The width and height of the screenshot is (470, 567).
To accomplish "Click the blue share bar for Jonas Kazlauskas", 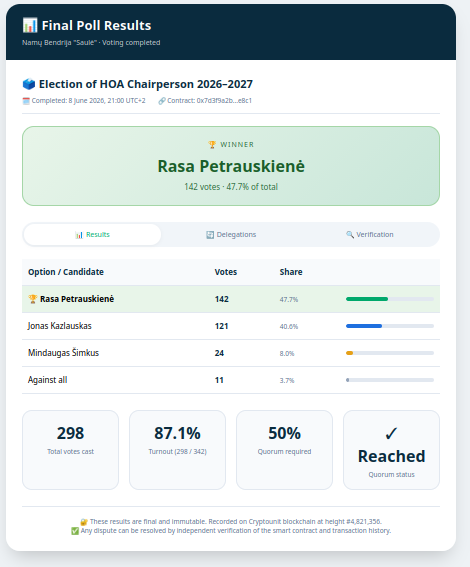I will coord(364,326).
